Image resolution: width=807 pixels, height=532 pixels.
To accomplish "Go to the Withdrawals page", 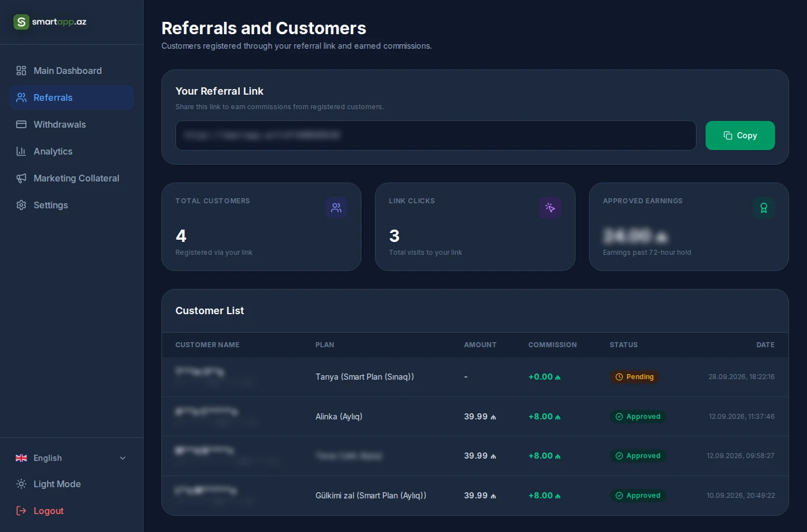I will point(72,124).
